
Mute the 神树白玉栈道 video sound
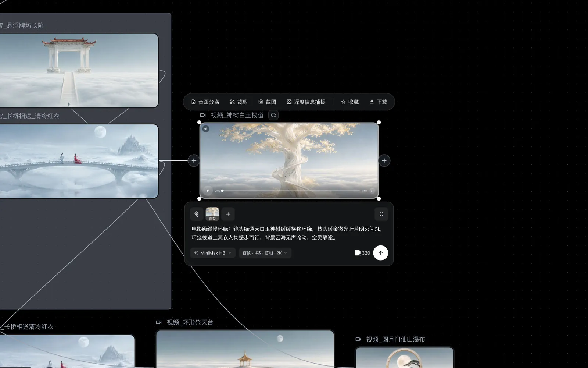pyautogui.click(x=206, y=129)
